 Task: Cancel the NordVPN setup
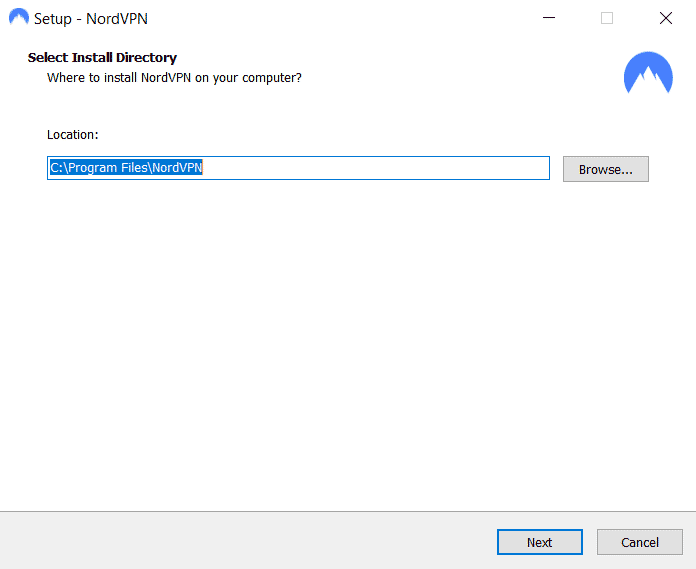pyautogui.click(x=640, y=542)
